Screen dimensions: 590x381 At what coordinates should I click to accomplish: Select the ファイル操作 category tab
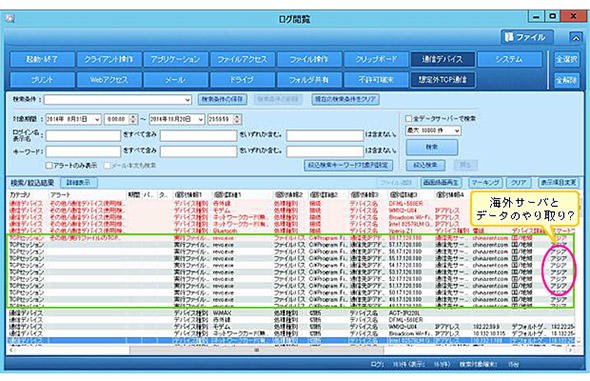309,59
